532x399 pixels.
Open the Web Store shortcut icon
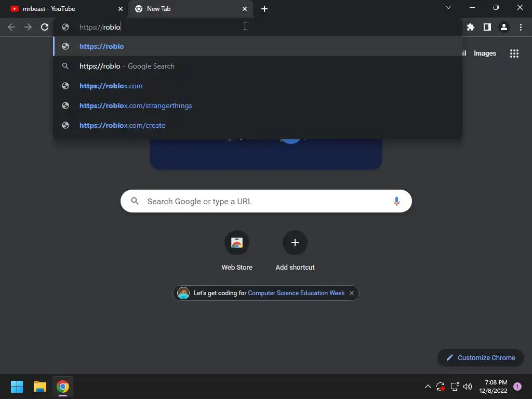coord(237,243)
